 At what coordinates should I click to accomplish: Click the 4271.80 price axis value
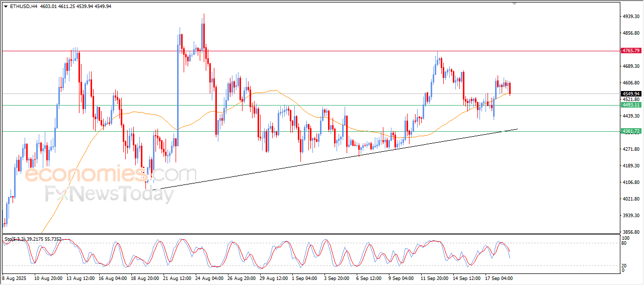[631, 149]
